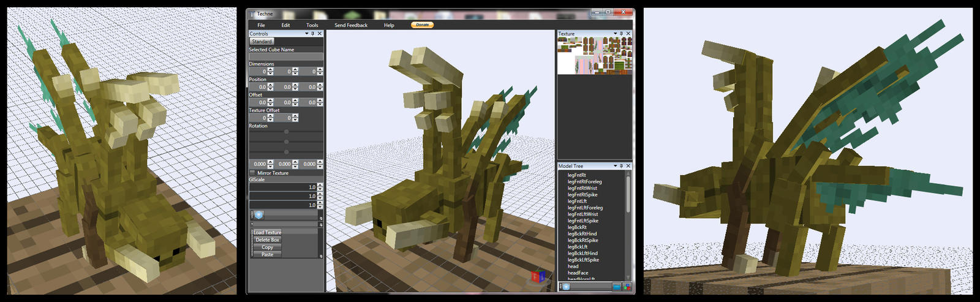Increase the top GlScale 1.0 value
Viewport: 980px width, 302px height.
click(320, 185)
